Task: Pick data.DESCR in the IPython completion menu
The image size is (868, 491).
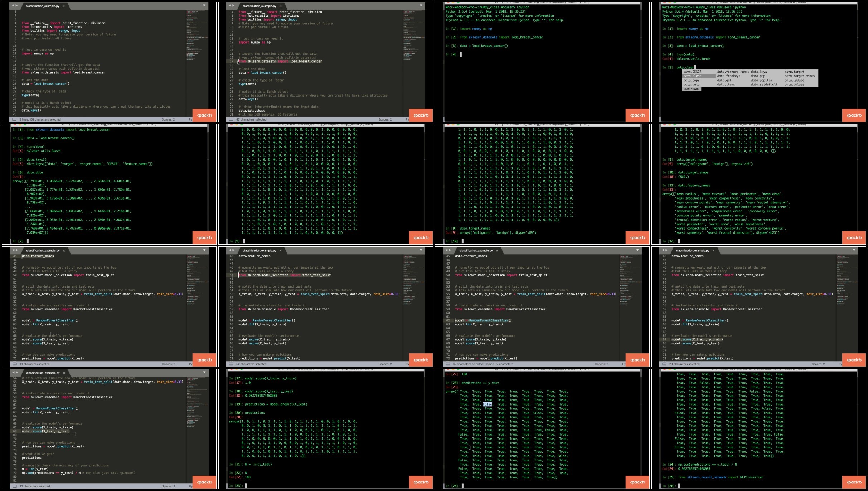Action: [x=692, y=72]
